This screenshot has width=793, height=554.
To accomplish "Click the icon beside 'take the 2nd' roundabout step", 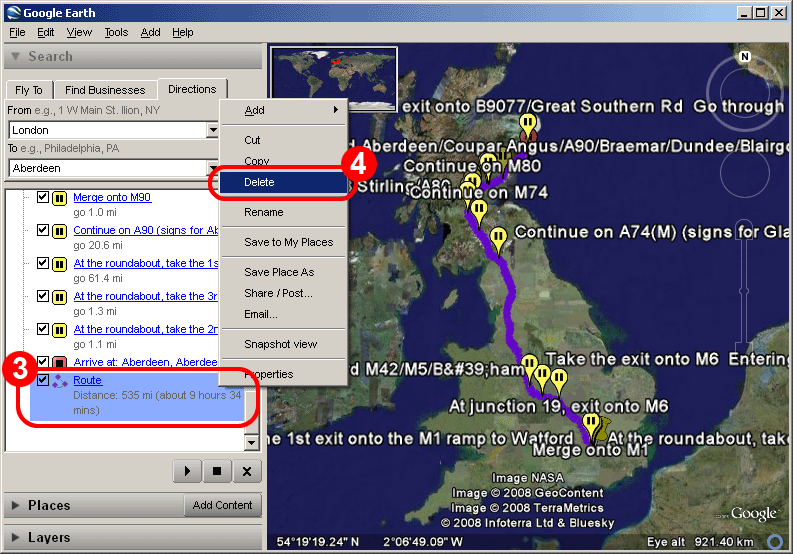I will [x=60, y=330].
